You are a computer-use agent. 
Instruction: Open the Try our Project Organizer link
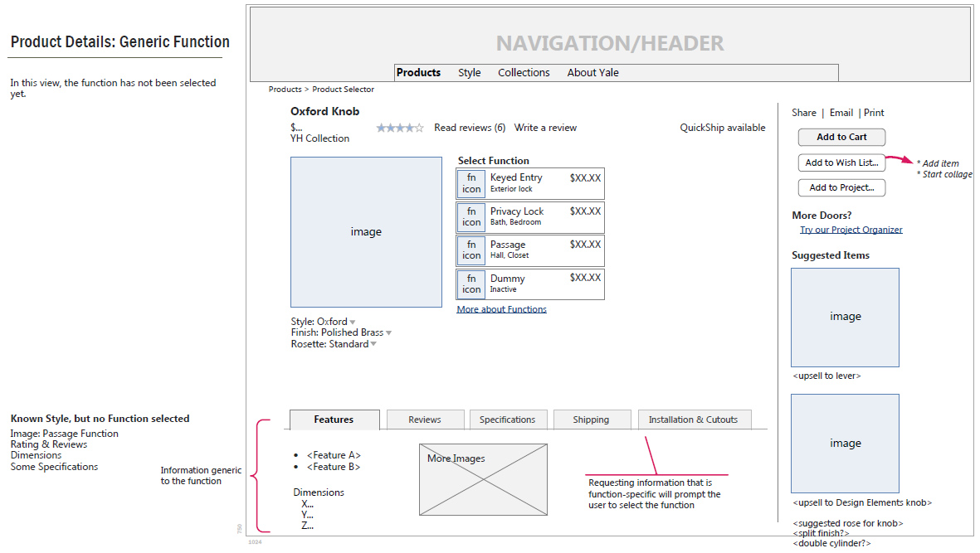[851, 230]
